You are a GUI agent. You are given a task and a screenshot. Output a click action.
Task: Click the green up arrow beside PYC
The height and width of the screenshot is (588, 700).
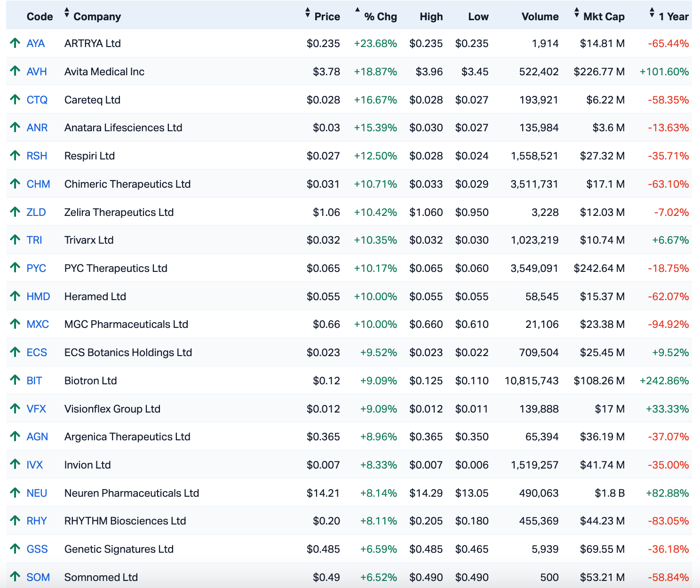[15, 268]
